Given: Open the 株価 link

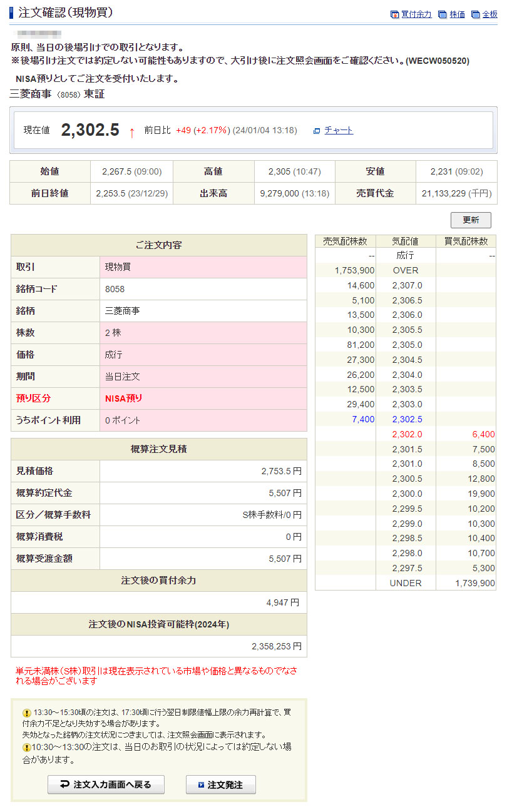Looking at the screenshot, I should click(457, 14).
